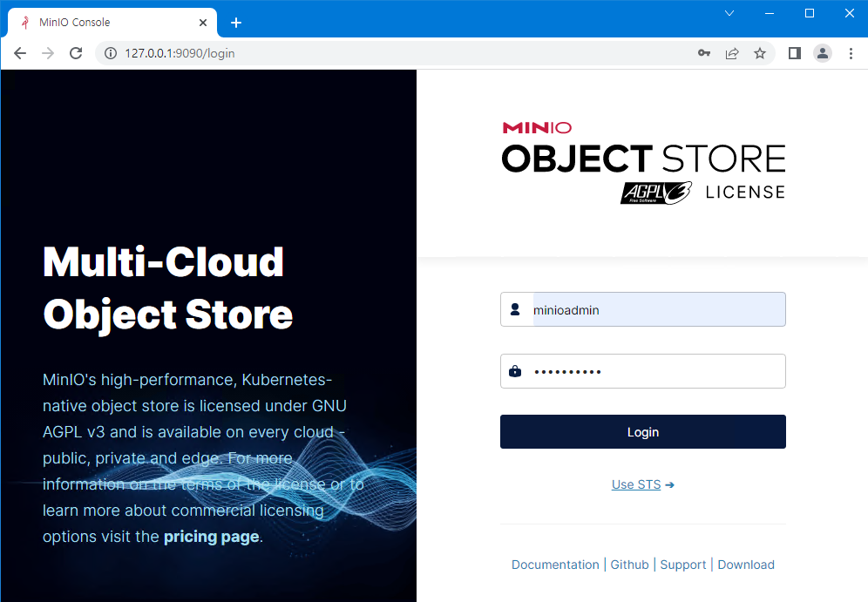The height and width of the screenshot is (602, 868).
Task: Click the address bar URL
Action: pos(180,53)
